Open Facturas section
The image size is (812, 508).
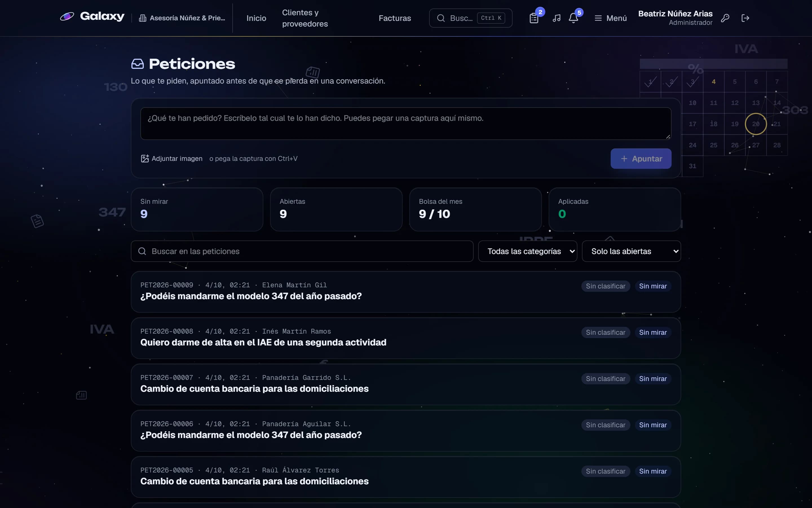(395, 18)
